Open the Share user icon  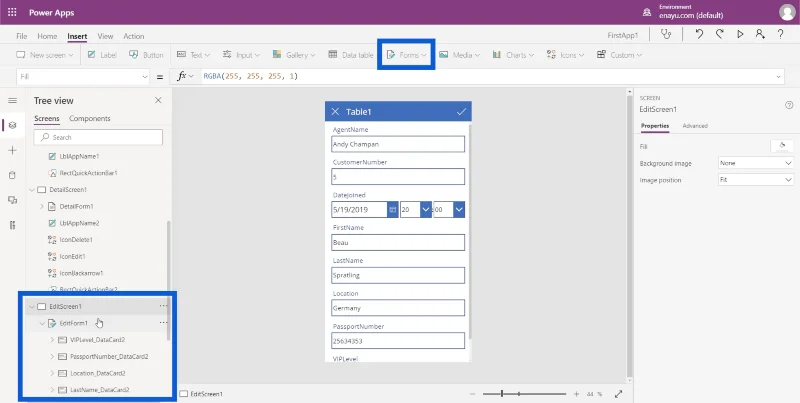coord(760,34)
